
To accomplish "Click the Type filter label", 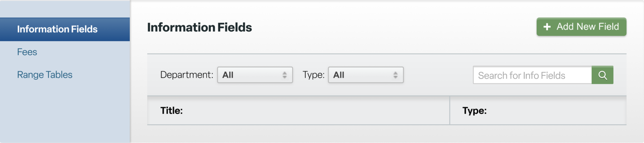I will tap(313, 75).
